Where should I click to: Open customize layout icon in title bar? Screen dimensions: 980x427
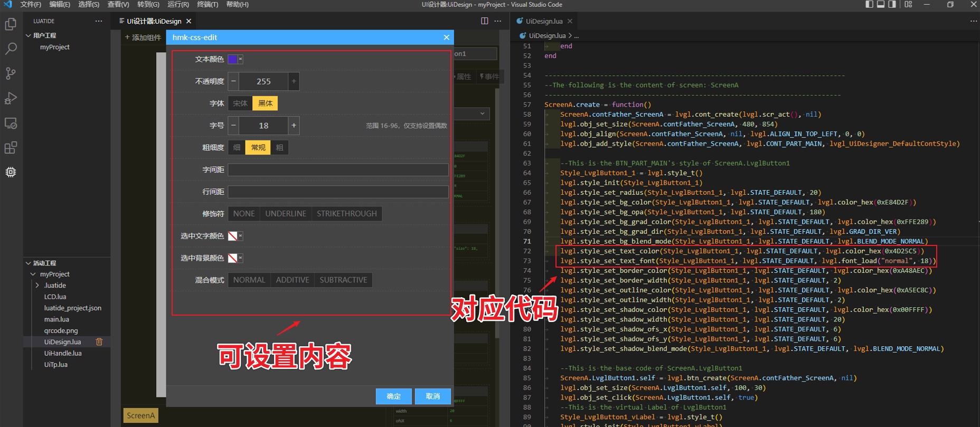coord(908,4)
